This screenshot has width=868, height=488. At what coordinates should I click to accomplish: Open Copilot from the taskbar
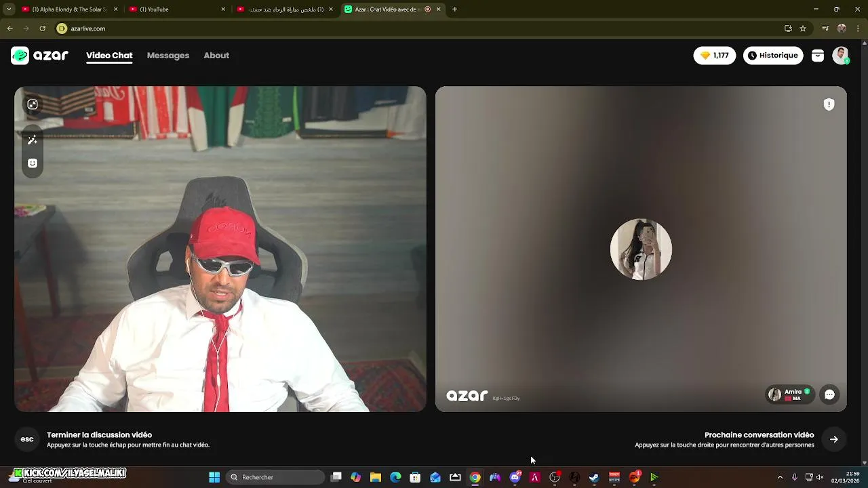point(355,477)
